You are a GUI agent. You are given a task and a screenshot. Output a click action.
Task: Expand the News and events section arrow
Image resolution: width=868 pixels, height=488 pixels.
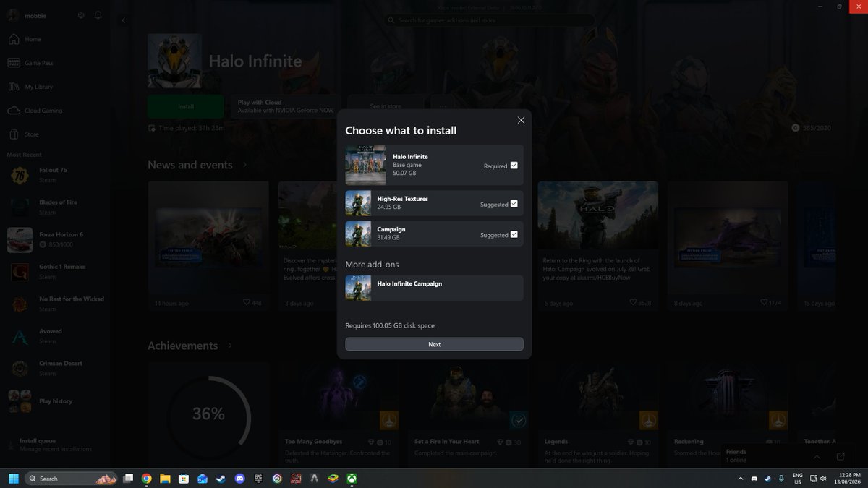coord(245,165)
